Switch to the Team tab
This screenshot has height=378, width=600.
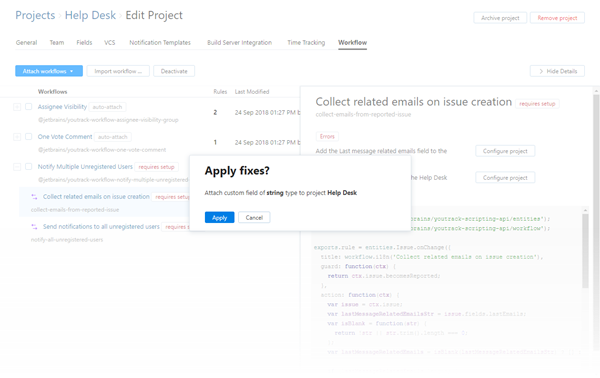(57, 42)
